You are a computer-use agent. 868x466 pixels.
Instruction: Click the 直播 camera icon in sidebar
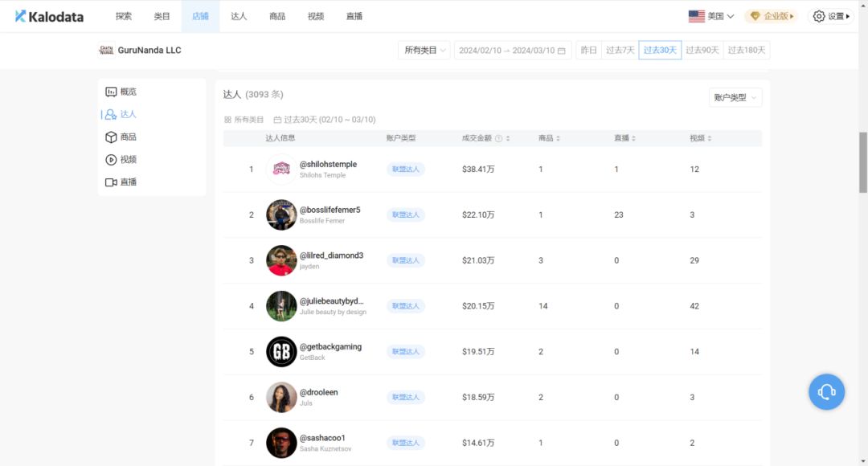111,182
